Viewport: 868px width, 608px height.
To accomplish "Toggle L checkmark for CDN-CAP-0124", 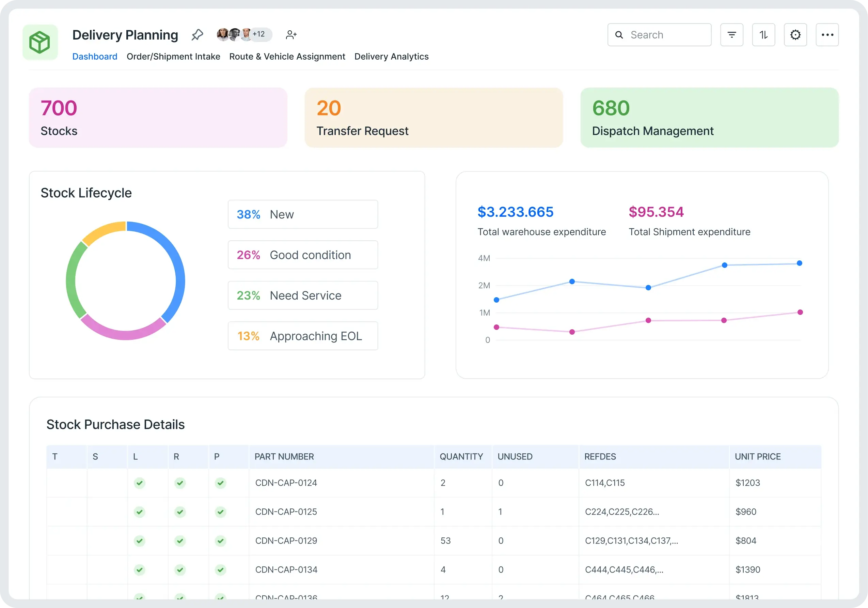I will (140, 483).
